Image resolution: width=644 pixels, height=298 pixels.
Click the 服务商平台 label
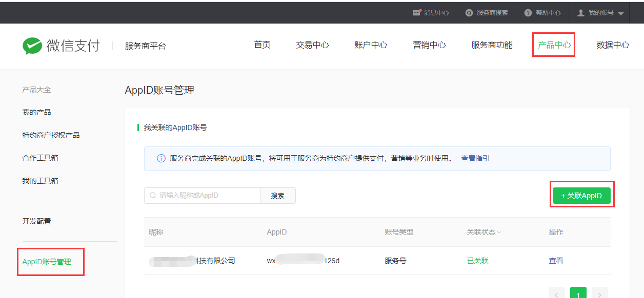click(146, 46)
